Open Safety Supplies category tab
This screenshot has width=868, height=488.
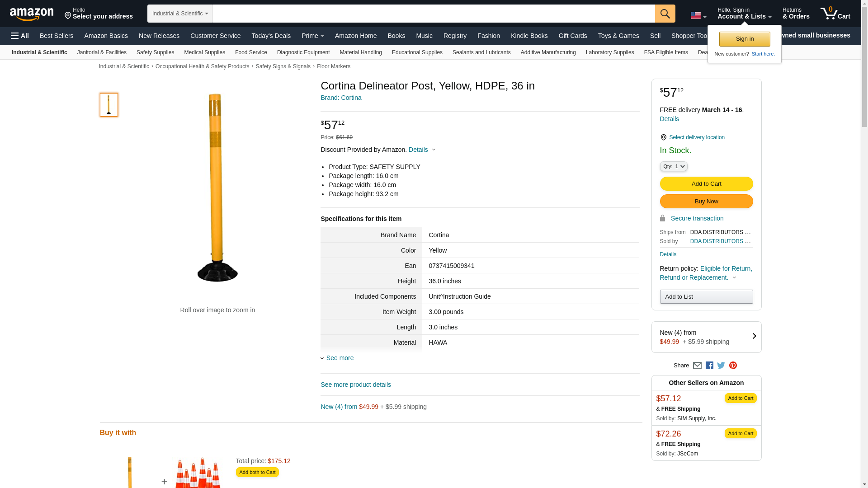click(x=155, y=52)
